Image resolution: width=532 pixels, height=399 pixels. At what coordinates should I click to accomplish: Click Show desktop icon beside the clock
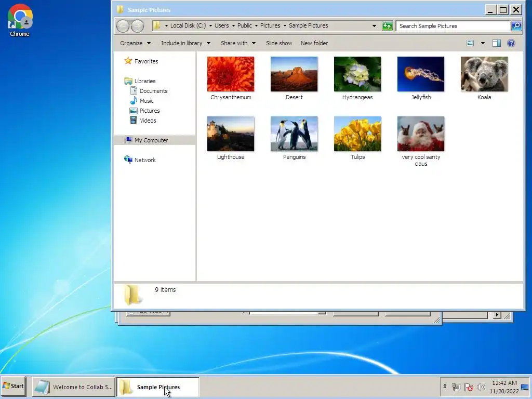[525, 387]
